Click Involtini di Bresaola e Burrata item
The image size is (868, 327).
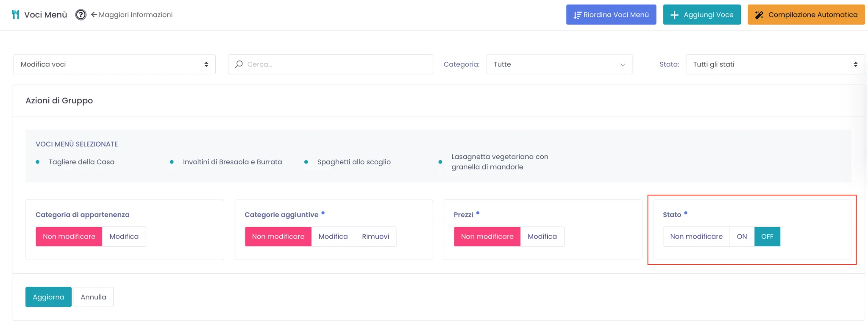(232, 162)
